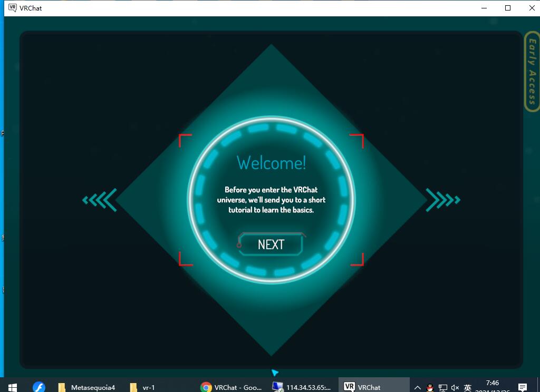Open the Windows notification center

(523, 388)
